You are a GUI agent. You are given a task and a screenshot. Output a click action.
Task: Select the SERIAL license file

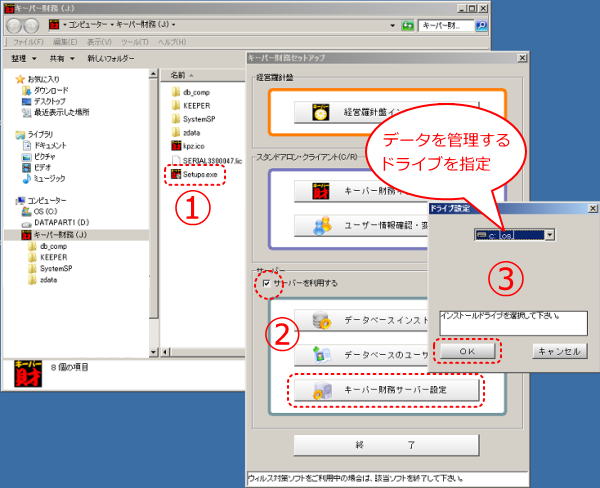pos(207,161)
